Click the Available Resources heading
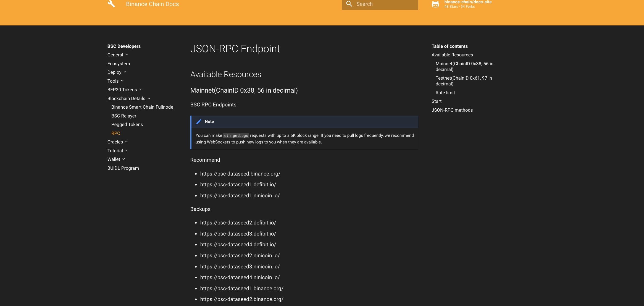644x306 pixels. point(226,74)
